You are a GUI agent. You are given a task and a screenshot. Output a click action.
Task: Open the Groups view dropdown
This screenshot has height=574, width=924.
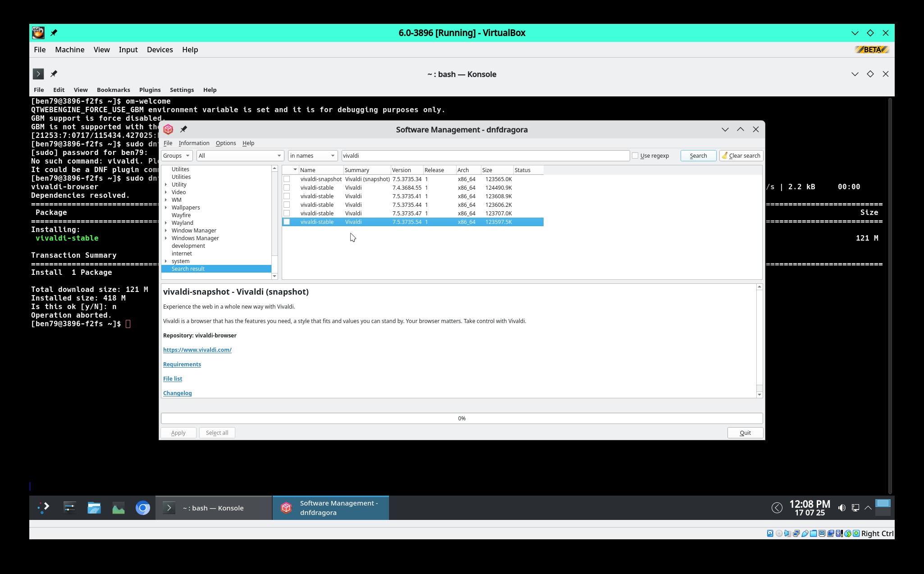click(177, 155)
